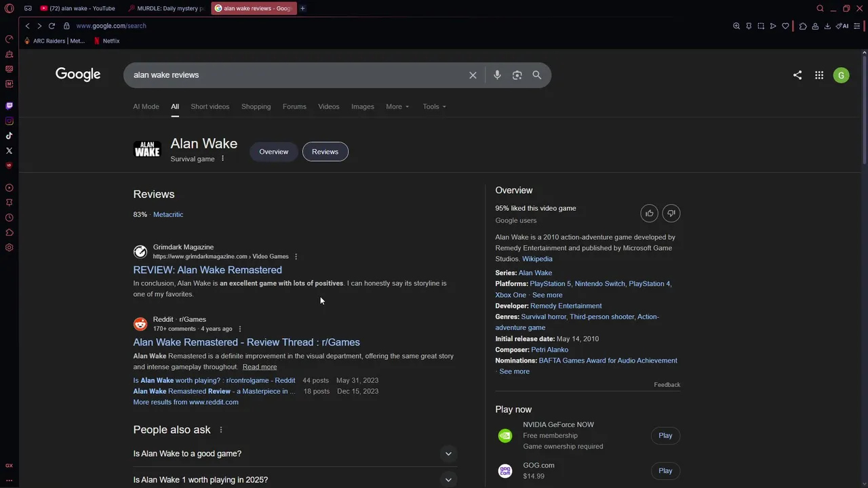
Task: Switch to the YouTube alan wake tab
Action: [x=77, y=9]
